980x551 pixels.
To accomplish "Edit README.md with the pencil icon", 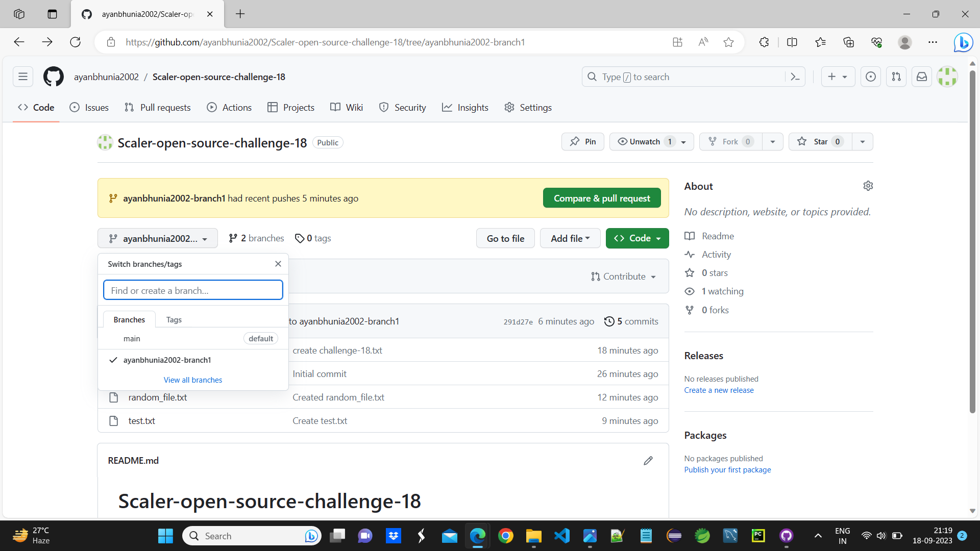I will click(647, 460).
